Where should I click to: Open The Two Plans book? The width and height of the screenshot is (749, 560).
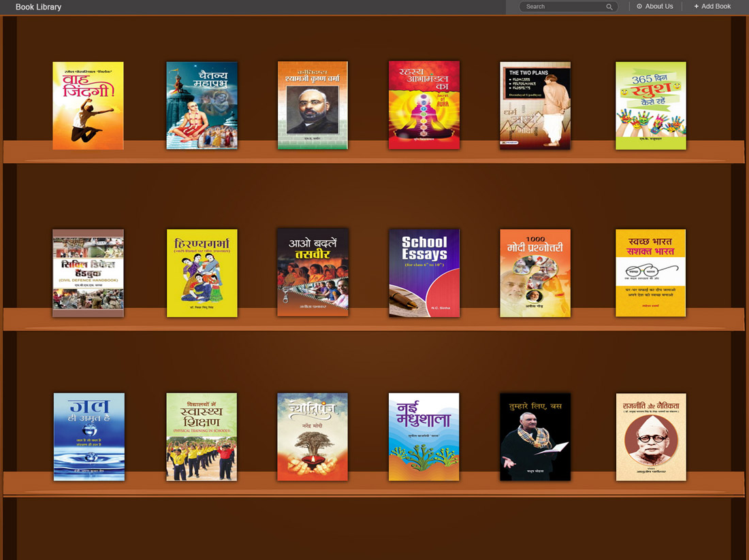click(535, 105)
